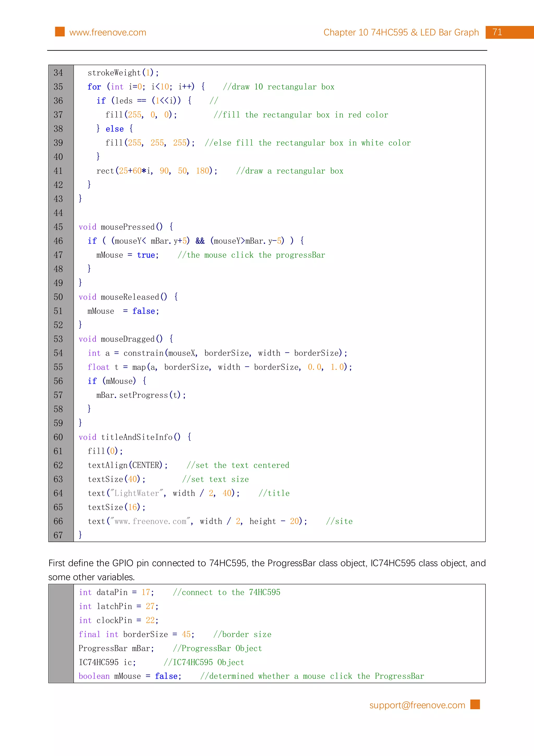Screen dimensions: 534x756
Task: Click line 46 mouseY condition
Action: pyautogui.click(x=196, y=241)
